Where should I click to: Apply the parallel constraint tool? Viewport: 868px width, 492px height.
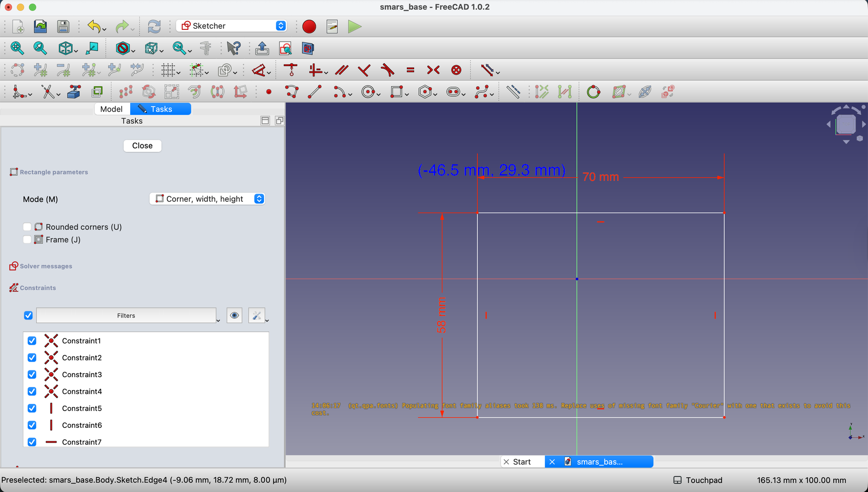(342, 70)
